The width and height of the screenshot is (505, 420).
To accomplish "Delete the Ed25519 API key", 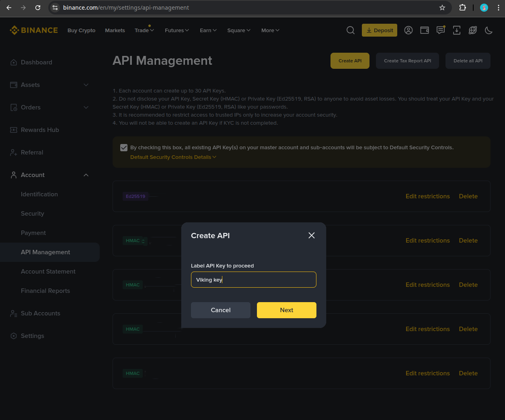I will point(468,196).
